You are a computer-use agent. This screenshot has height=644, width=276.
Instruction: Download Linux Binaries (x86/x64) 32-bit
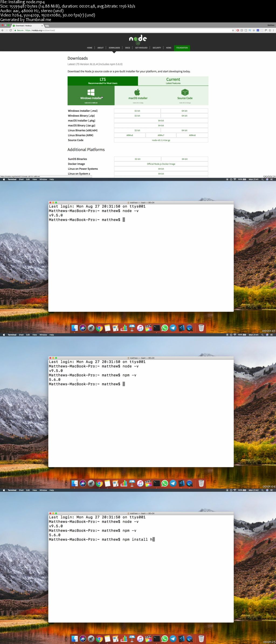(x=137, y=130)
